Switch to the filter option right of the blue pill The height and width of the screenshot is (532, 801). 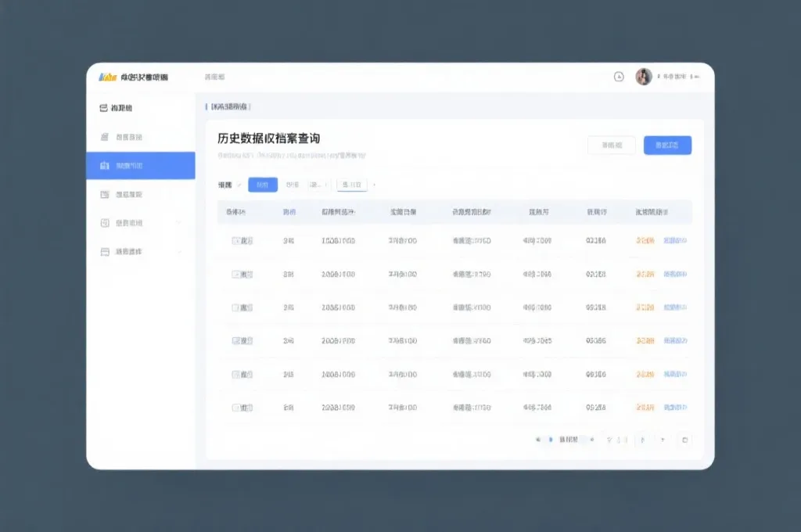(x=293, y=185)
